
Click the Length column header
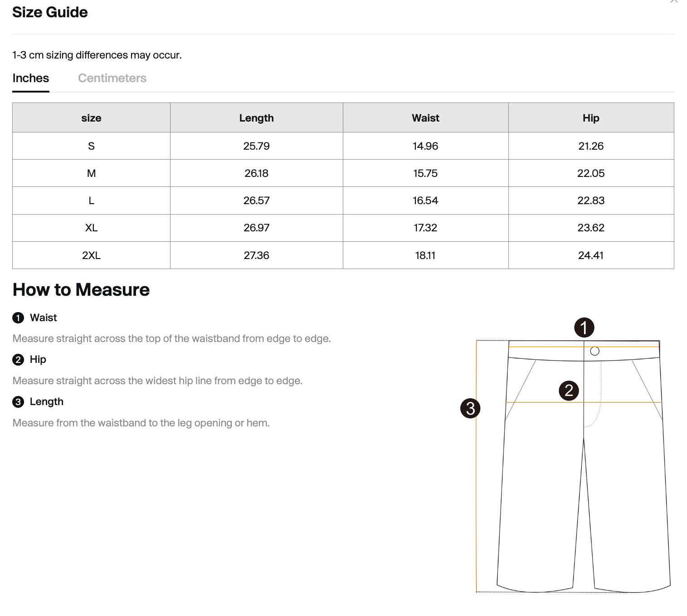[x=257, y=118]
